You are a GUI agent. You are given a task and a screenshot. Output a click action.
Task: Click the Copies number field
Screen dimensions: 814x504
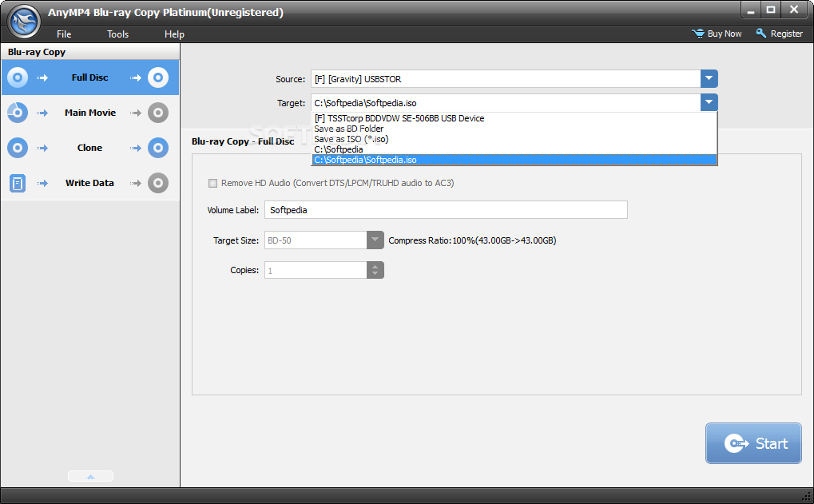(x=316, y=270)
